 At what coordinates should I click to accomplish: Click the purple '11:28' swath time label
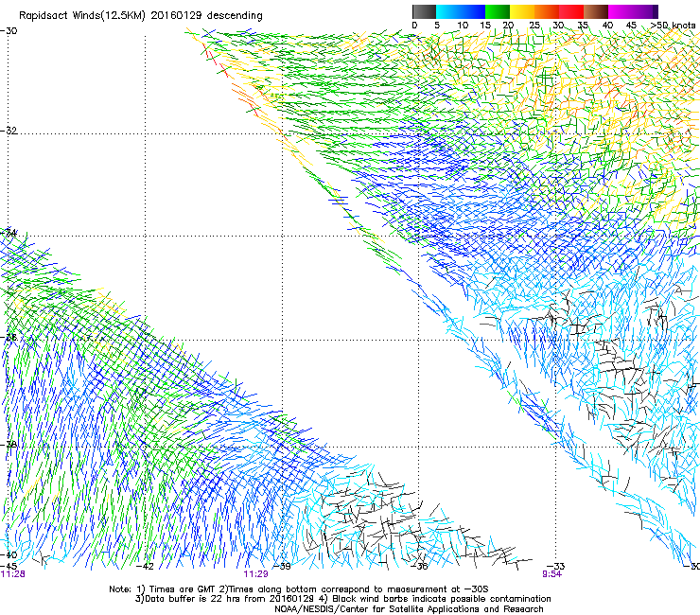[x=13, y=574]
